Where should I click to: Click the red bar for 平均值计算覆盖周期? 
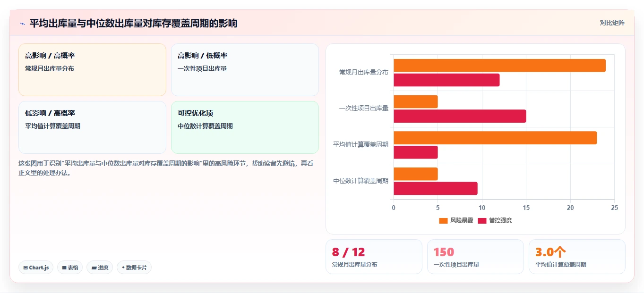(x=416, y=152)
